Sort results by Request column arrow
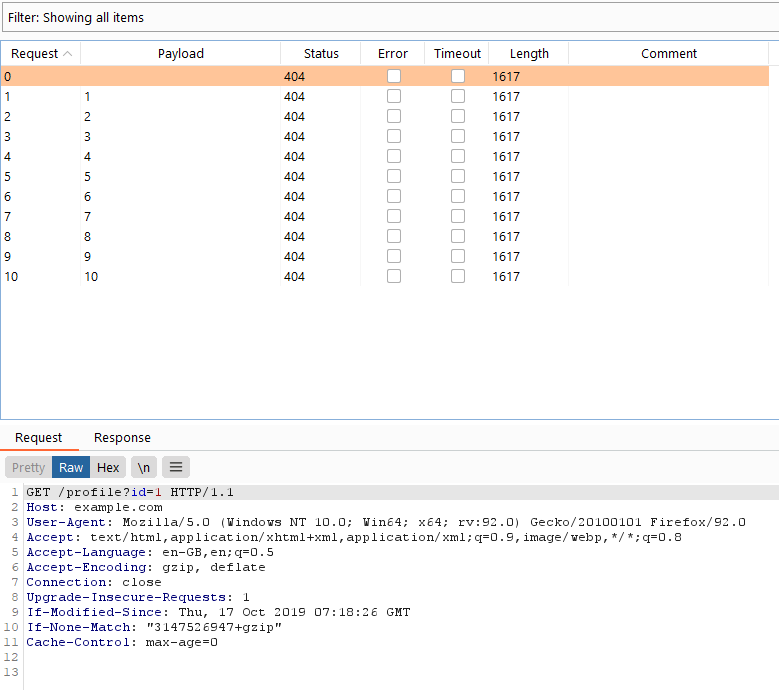The width and height of the screenshot is (779, 690). [67, 54]
